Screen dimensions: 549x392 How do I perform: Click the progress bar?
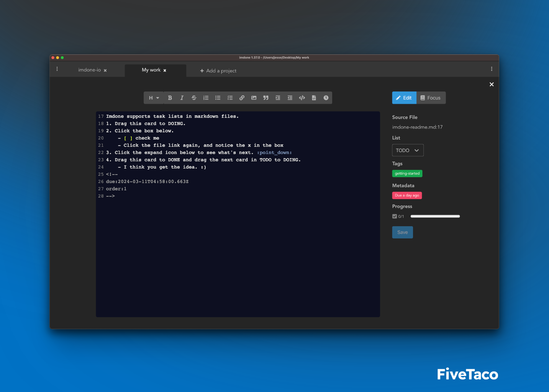[x=435, y=216]
